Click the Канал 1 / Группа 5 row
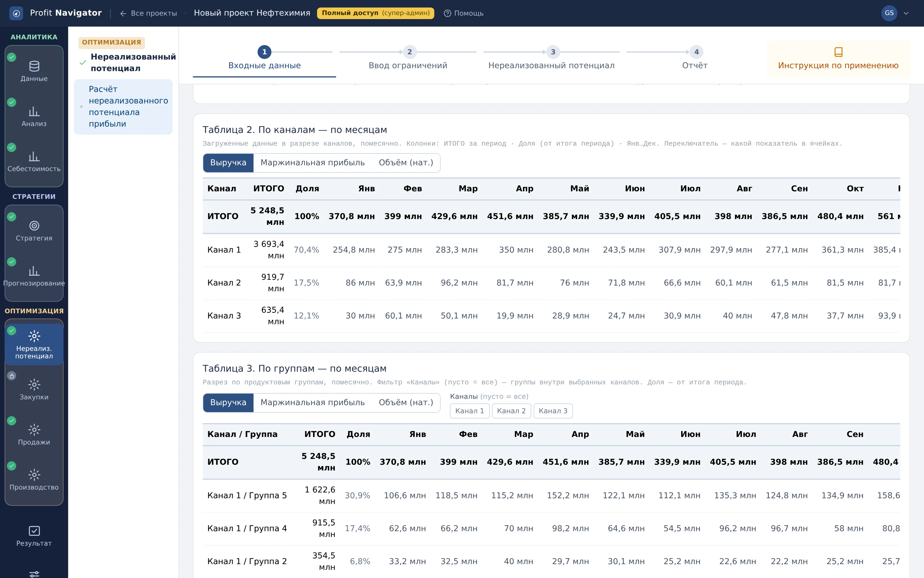Viewport: 924px width, 578px height. click(551, 496)
